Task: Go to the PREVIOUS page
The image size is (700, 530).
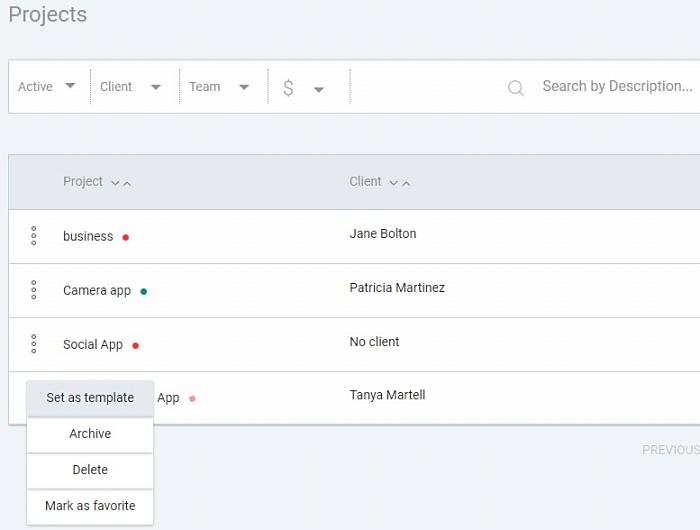Action: 671,450
